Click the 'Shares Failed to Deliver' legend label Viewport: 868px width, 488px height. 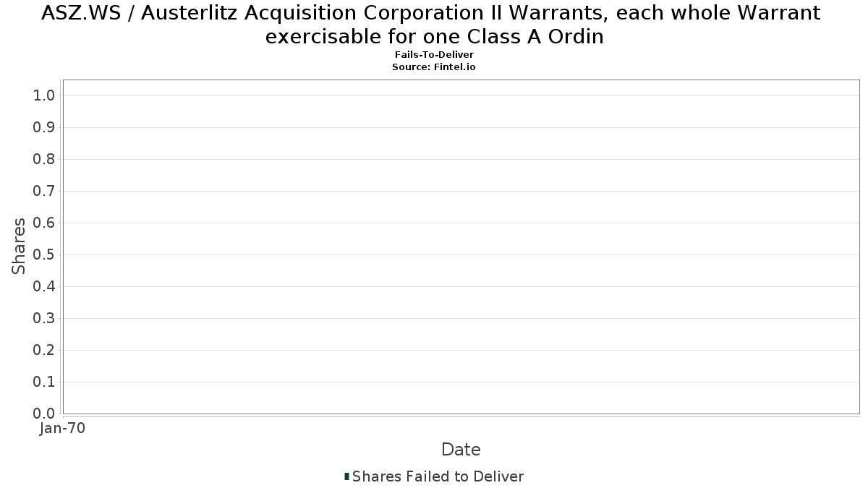(x=438, y=476)
